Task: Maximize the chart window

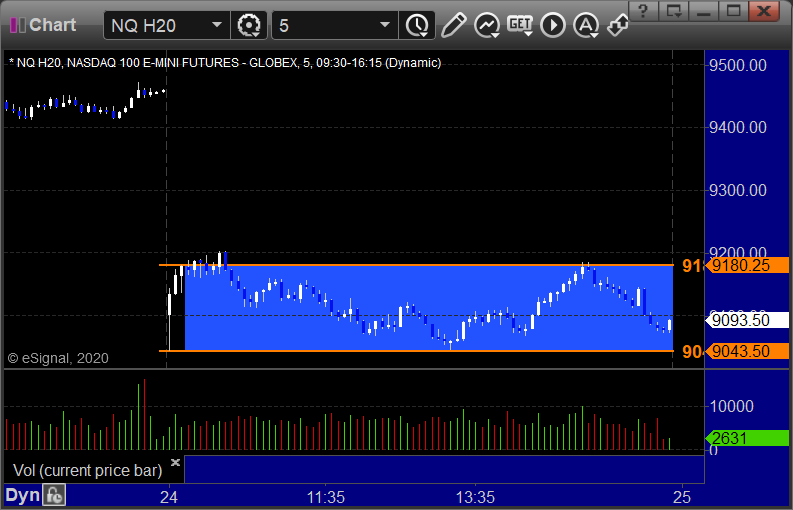Action: click(x=733, y=11)
